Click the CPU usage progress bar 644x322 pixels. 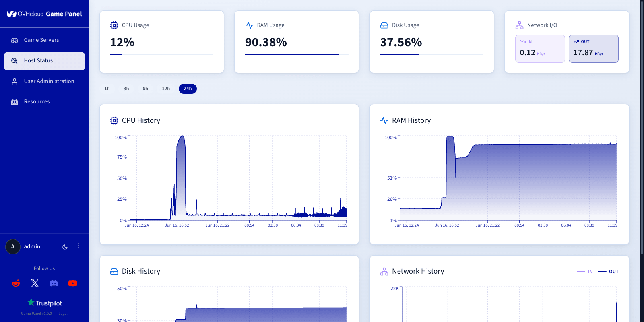pos(162,54)
